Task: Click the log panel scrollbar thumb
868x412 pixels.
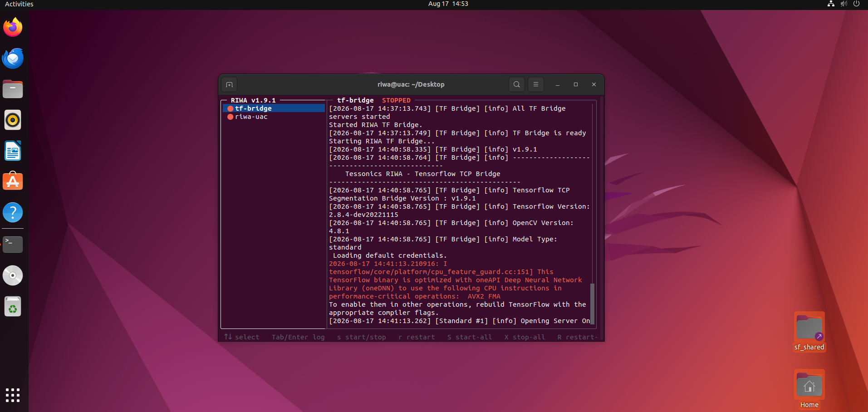Action: [592, 304]
